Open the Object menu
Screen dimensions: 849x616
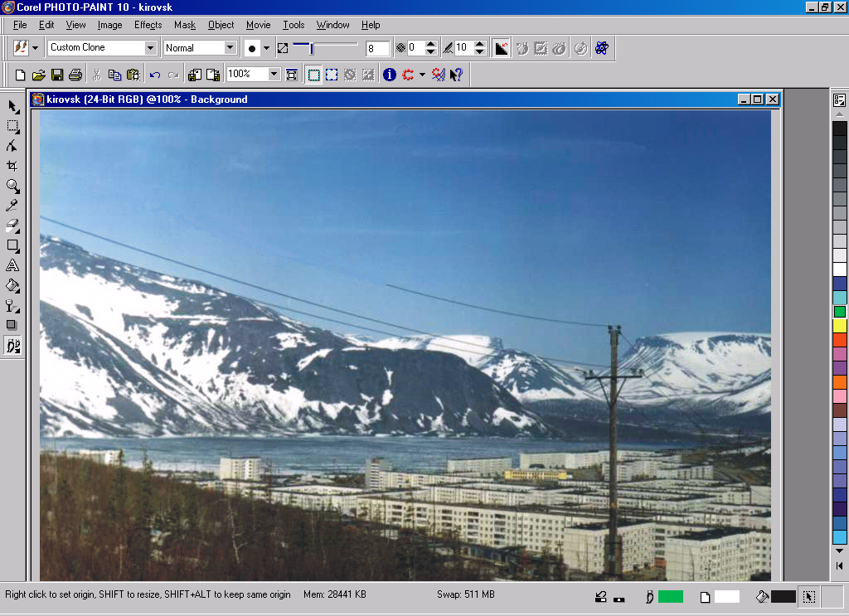click(x=221, y=25)
